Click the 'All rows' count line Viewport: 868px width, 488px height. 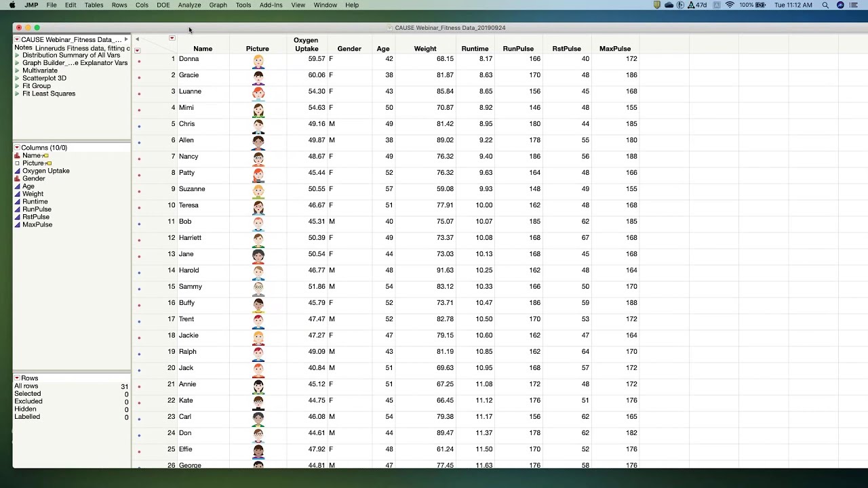(71, 386)
